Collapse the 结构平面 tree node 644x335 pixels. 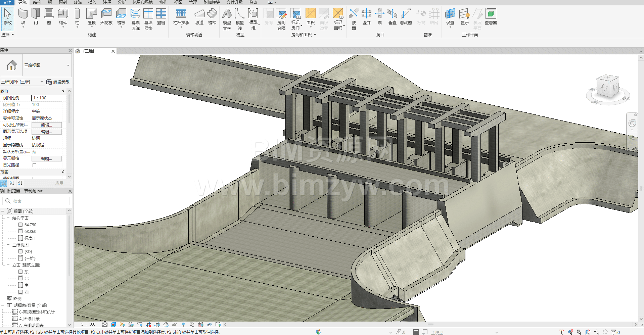coord(8,218)
